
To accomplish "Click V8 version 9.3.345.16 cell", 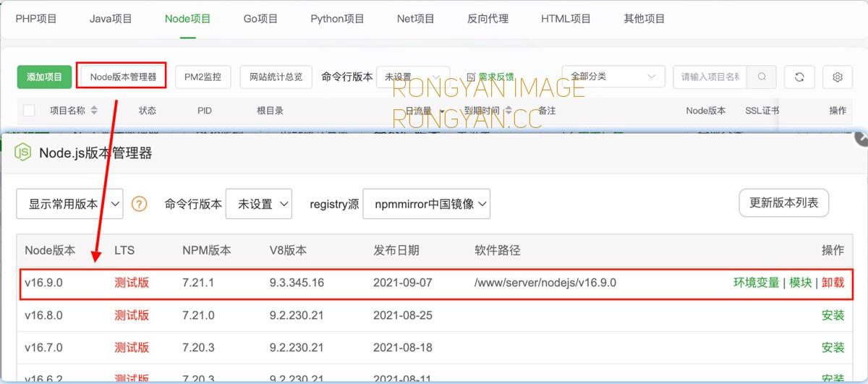I will 297,283.
